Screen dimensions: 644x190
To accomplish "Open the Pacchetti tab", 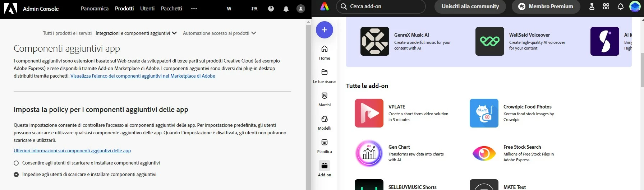I will (x=171, y=9).
